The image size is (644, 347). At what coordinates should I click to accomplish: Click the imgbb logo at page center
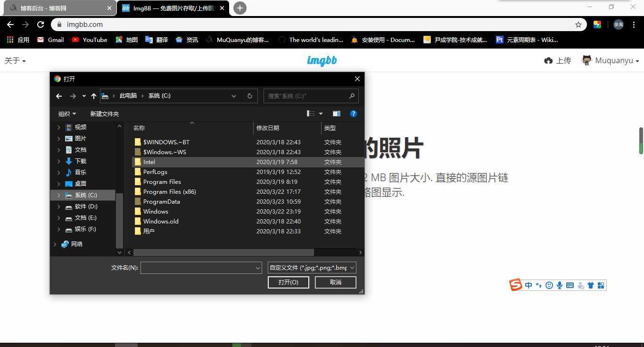click(x=322, y=60)
